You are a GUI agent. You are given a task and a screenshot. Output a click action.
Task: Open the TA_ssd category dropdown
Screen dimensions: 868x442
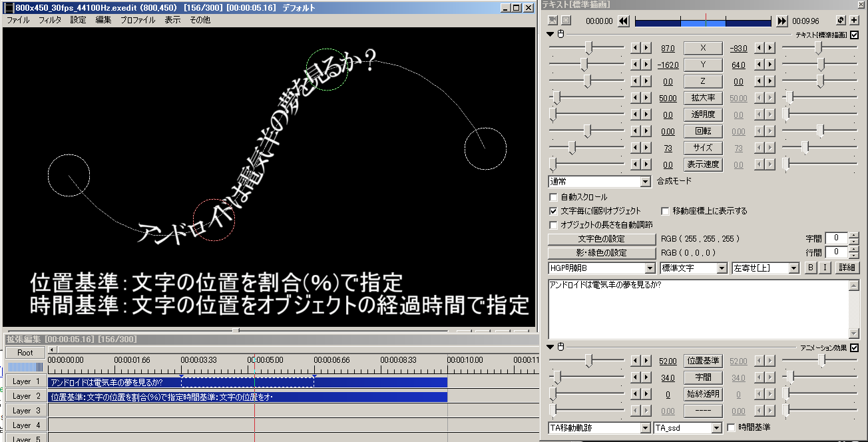tap(688, 427)
